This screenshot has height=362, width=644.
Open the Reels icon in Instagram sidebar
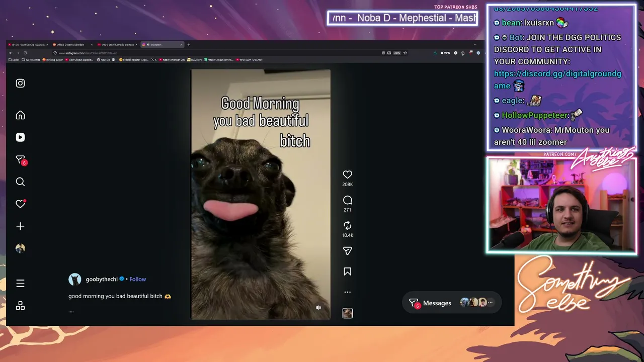[20, 137]
